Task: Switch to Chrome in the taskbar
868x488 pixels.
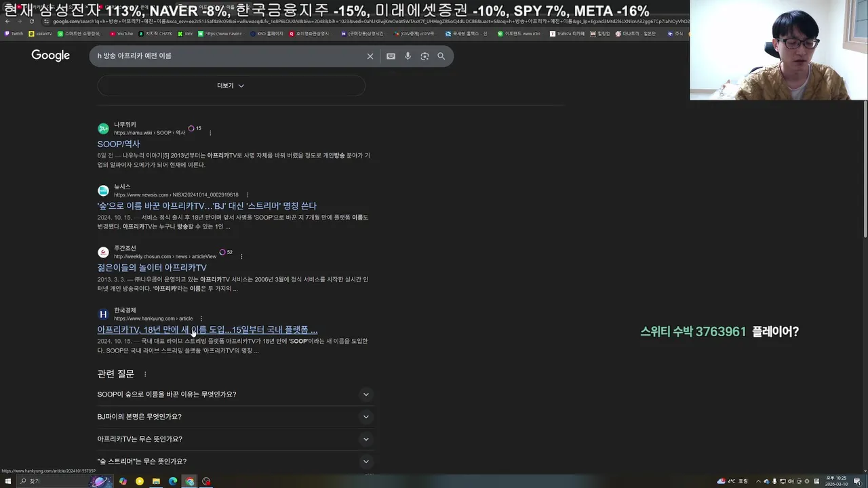Action: coord(190,481)
